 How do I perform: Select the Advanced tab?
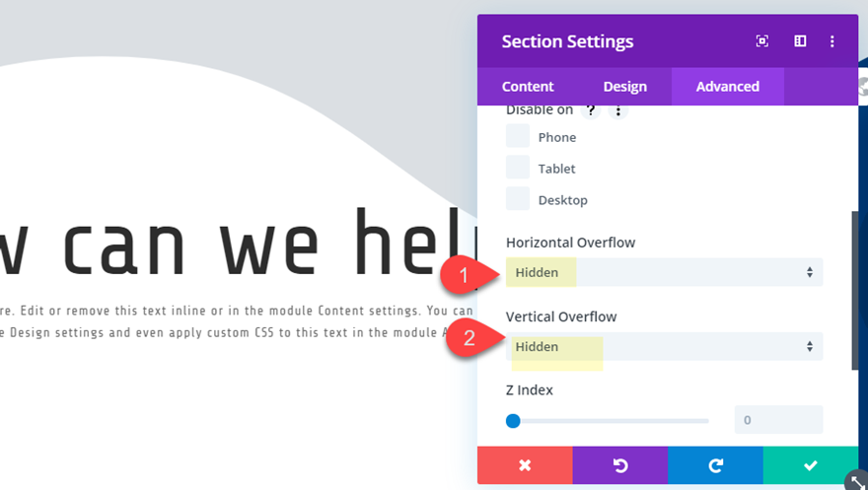[728, 87]
